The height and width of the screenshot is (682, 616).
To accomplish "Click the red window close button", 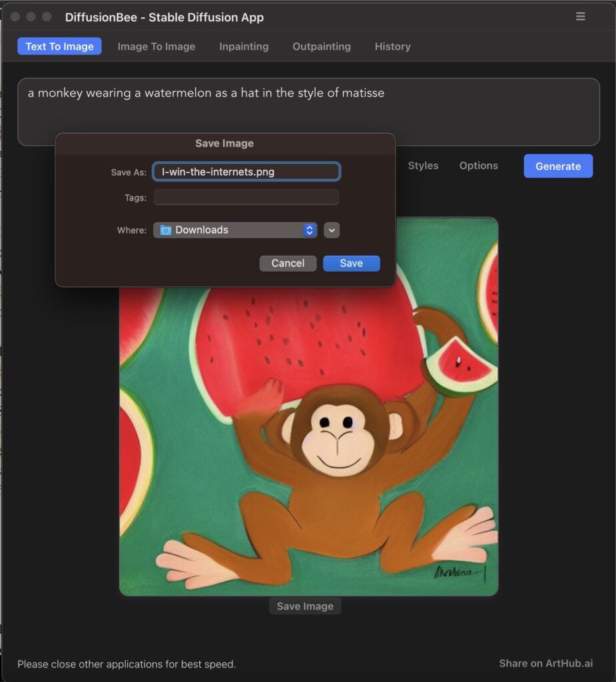I will pos(15,17).
